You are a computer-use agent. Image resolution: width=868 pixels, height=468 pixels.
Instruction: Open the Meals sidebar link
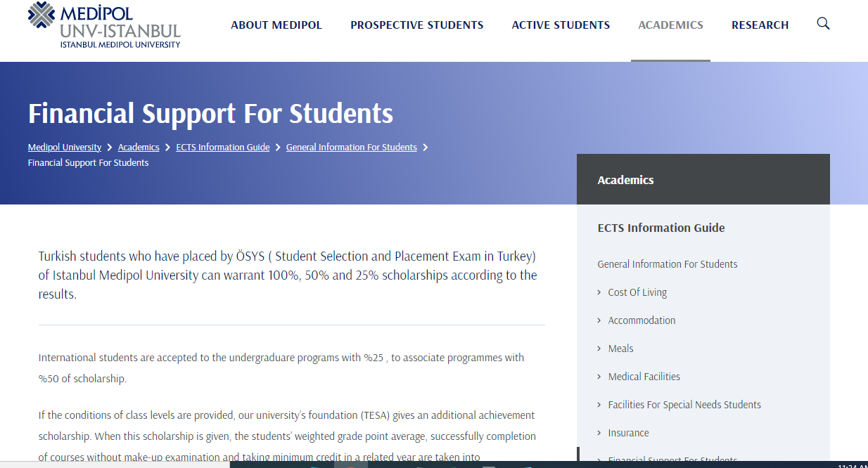click(x=620, y=349)
